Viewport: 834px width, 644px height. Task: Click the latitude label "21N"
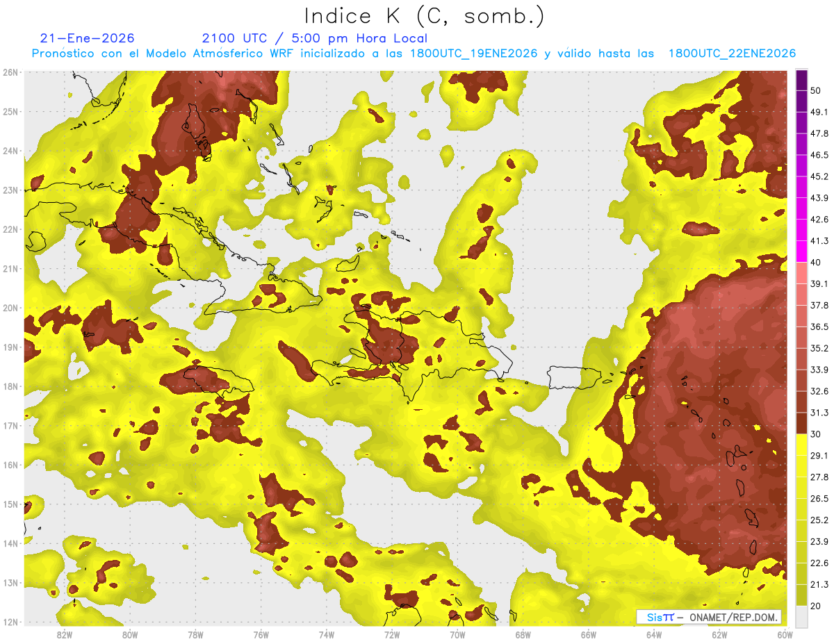coord(10,269)
